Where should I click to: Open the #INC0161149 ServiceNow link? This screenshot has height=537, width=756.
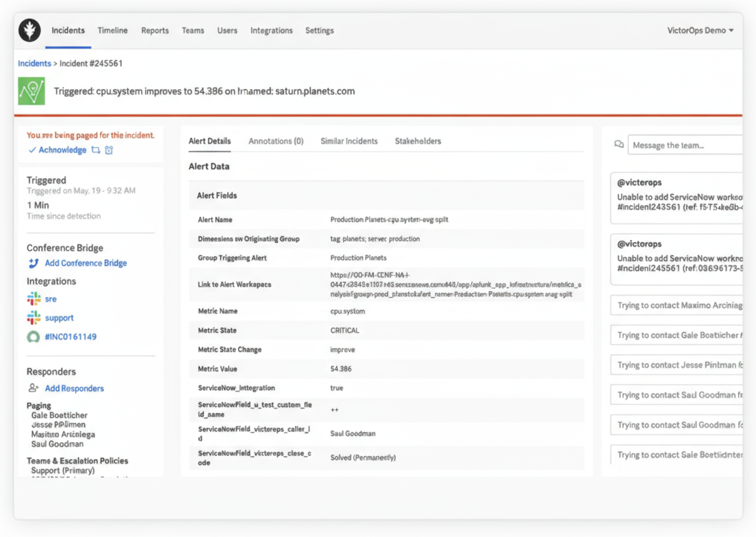click(71, 336)
